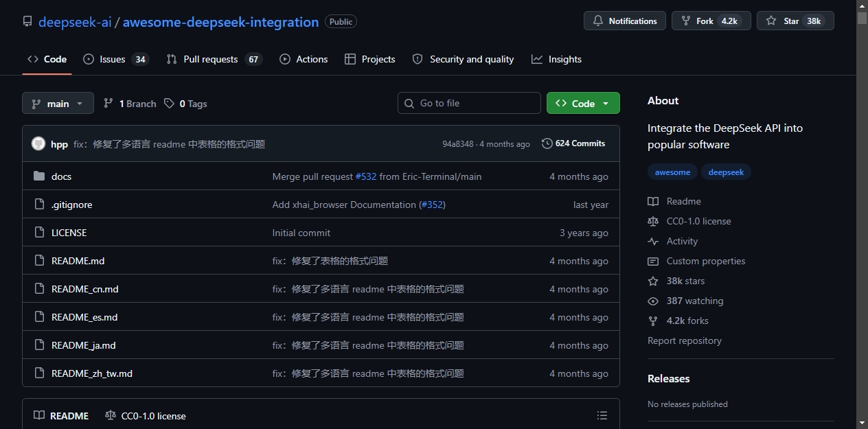Click the Issues count badge 34
The height and width of the screenshot is (429, 868).
pos(140,60)
